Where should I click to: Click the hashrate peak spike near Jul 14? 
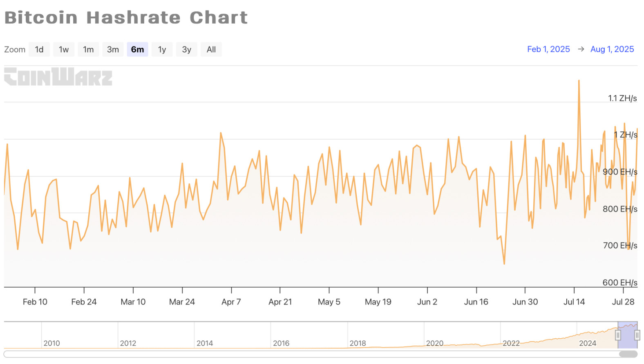[x=579, y=81]
